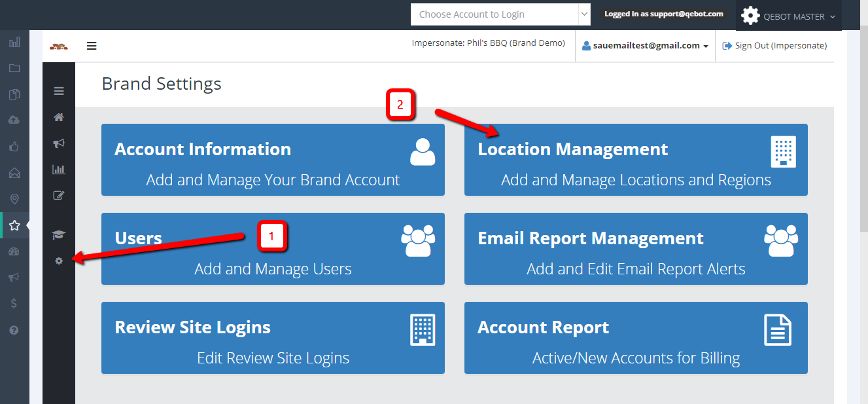The image size is (868, 404).
Task: Click the bar chart reports icon in the inner sidebar
Action: pyautogui.click(x=59, y=170)
